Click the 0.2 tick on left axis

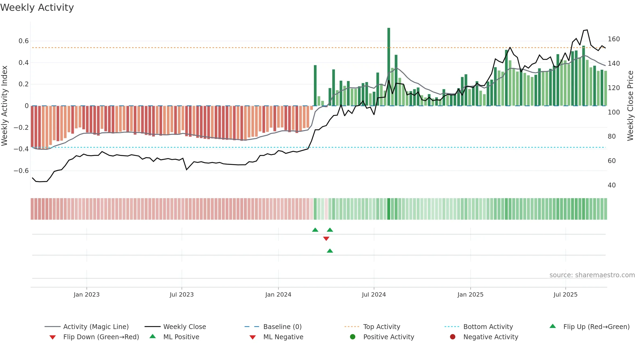24,84
